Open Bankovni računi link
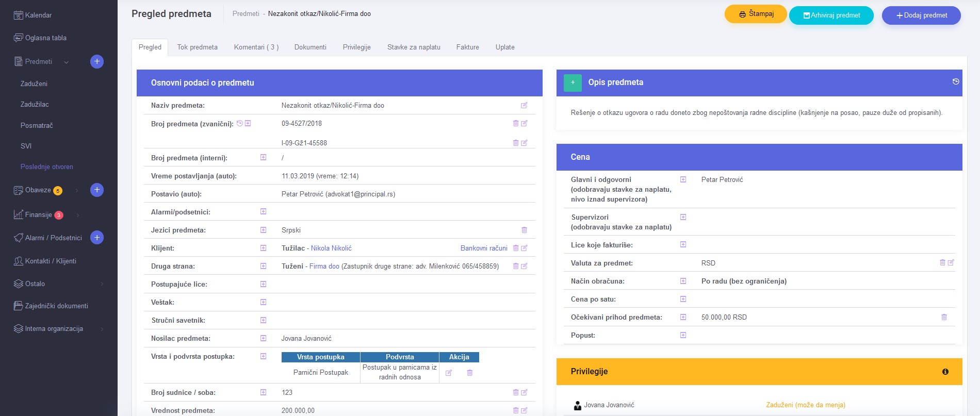 pos(484,248)
